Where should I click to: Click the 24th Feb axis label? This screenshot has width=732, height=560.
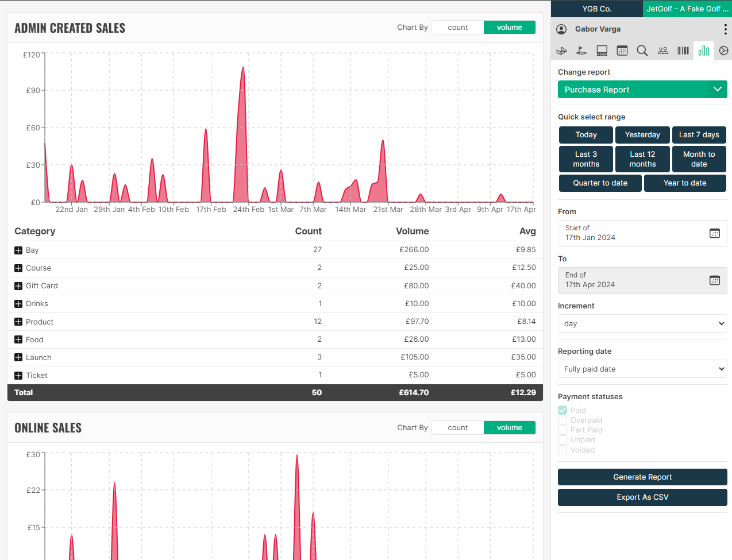click(x=249, y=210)
